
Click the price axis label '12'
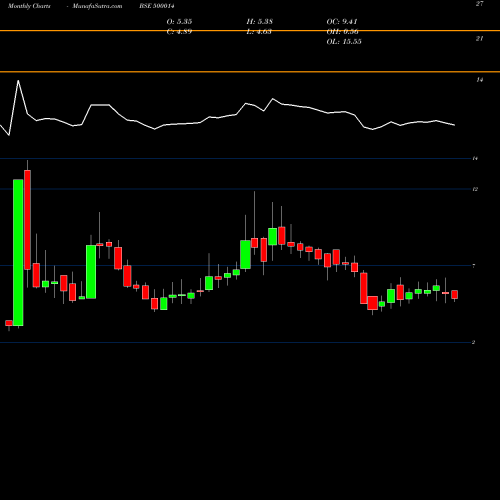tap(475, 189)
